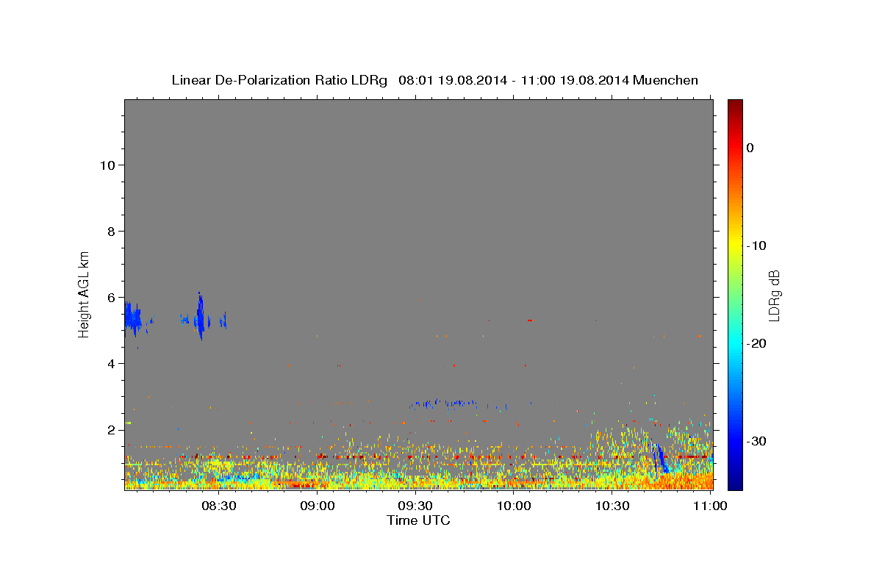
Task: Click the 'Muenchen' location in title
Action: coord(665,80)
